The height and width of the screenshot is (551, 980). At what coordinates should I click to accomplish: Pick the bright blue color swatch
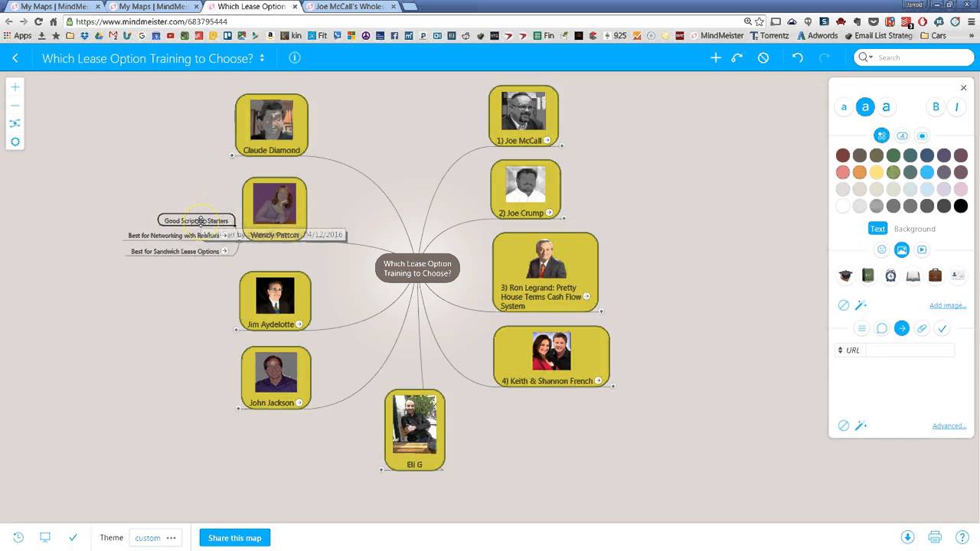pyautogui.click(x=927, y=172)
